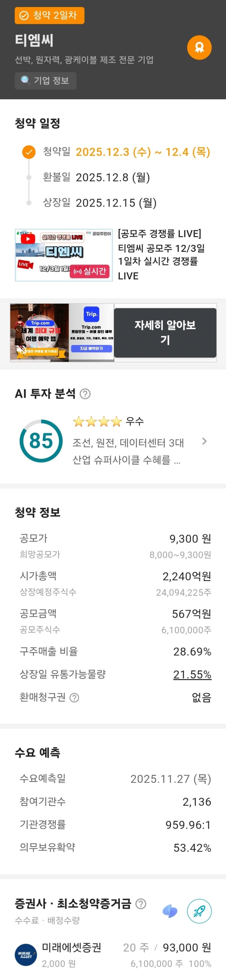Open the 21.55% 유통가능물량 link
226x980 pixels.
coord(192,674)
